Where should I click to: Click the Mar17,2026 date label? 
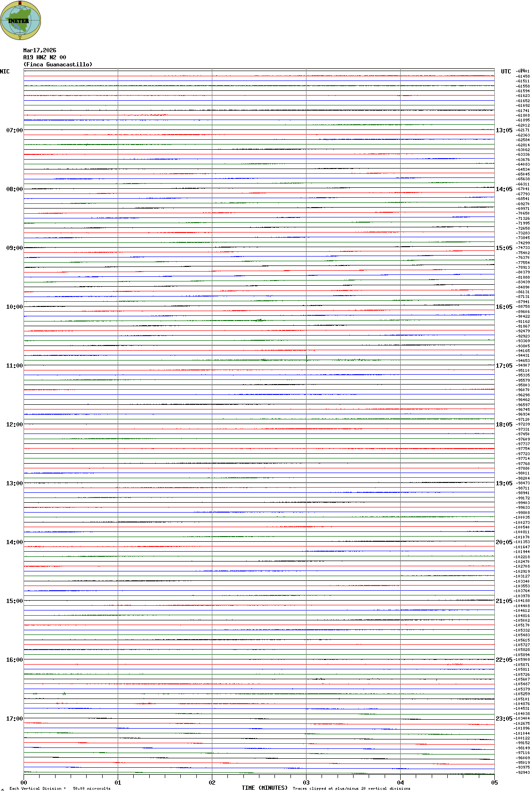[40, 50]
